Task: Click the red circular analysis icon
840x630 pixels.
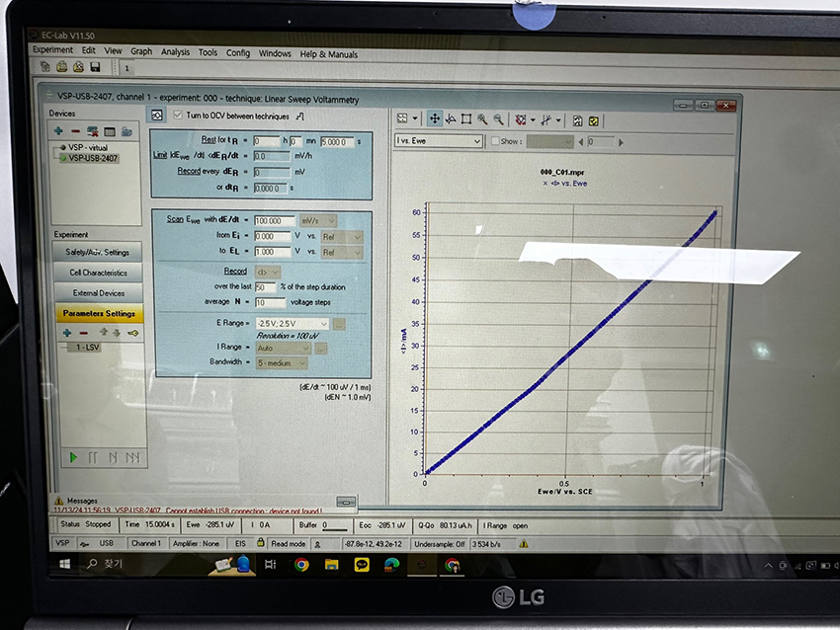Action: [520, 119]
